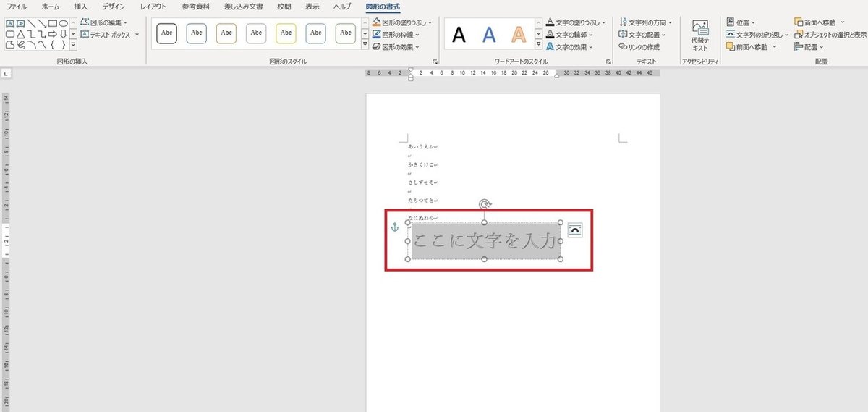Choose the oval shape in gallery

coord(64,23)
